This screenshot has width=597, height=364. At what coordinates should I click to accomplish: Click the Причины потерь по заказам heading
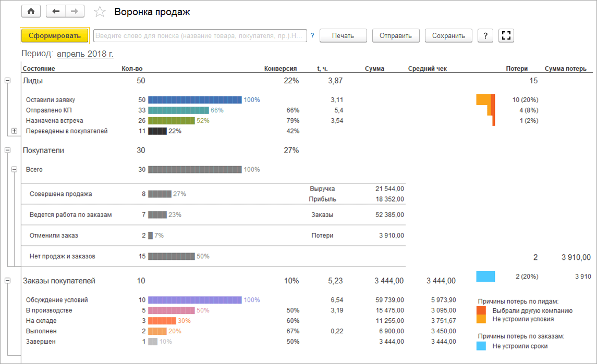click(x=521, y=336)
